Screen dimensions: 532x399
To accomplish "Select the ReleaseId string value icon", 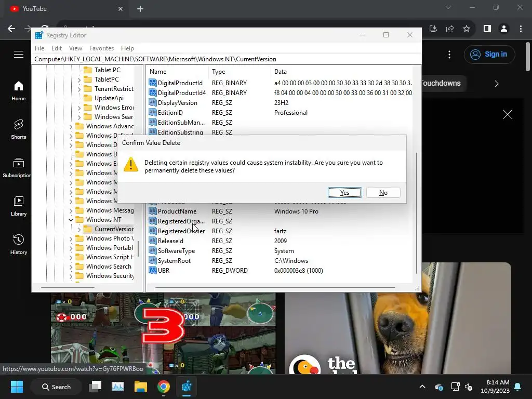I will [x=153, y=241].
